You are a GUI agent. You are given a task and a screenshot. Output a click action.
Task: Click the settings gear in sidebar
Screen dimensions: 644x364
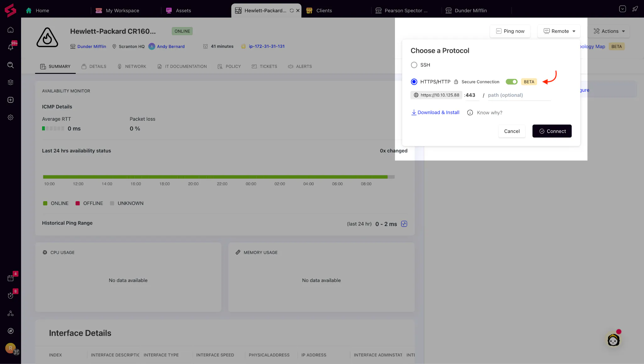(x=10, y=117)
